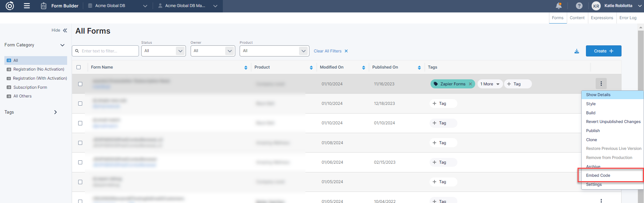Collapse sidebar with Hide double-chevron icon

click(x=65, y=30)
